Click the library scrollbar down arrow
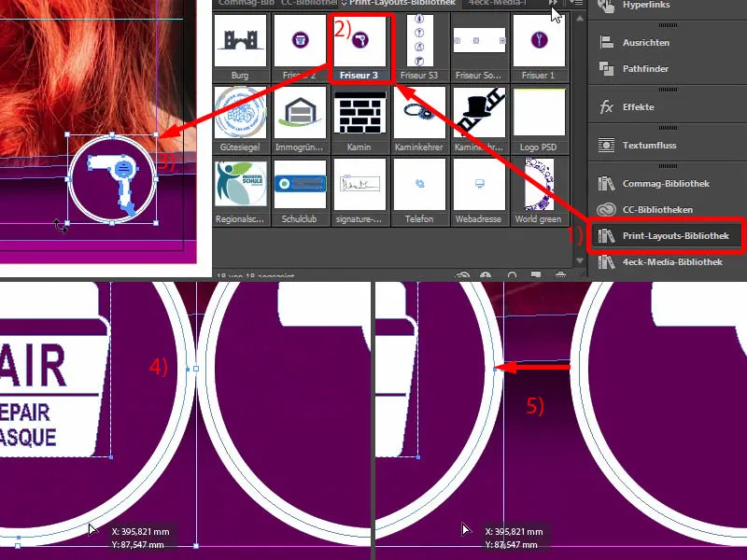 coord(579,260)
